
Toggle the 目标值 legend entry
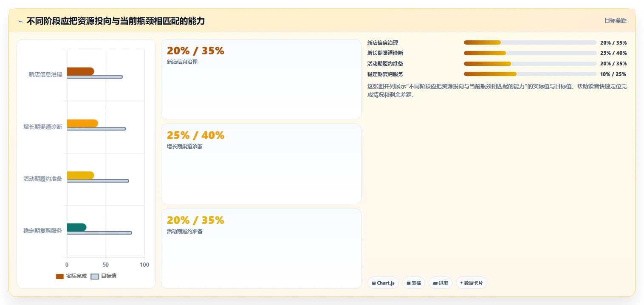(104, 276)
